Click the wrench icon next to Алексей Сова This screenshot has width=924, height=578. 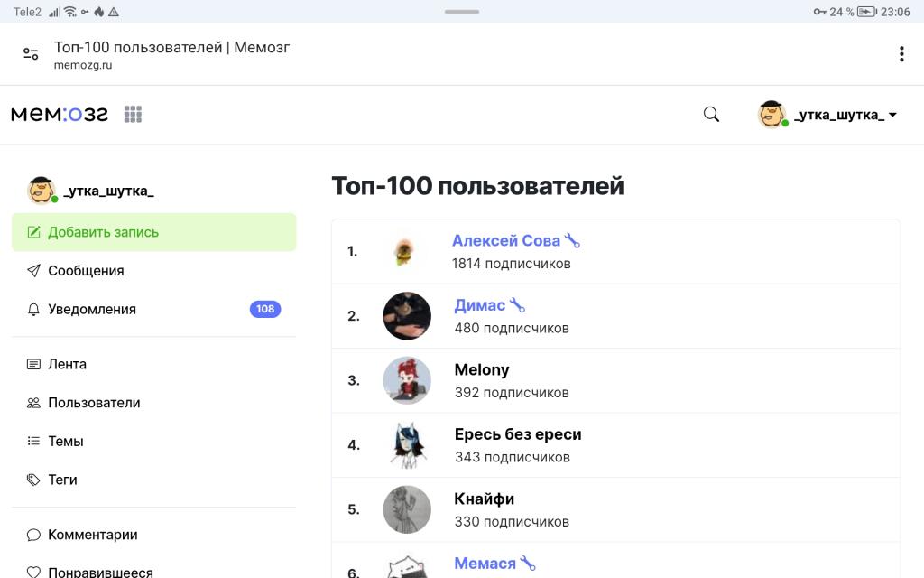pos(572,240)
